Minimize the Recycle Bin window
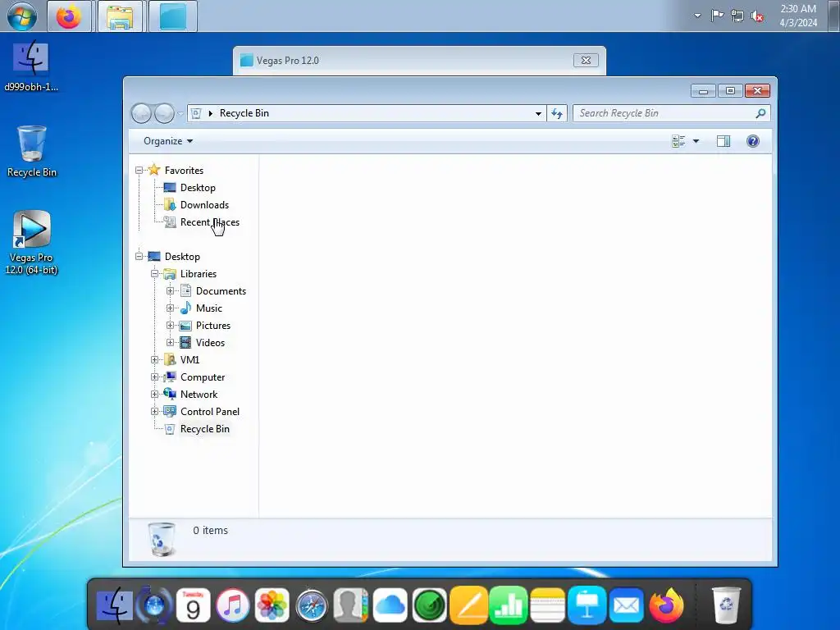Image resolution: width=840 pixels, height=630 pixels. (x=703, y=90)
